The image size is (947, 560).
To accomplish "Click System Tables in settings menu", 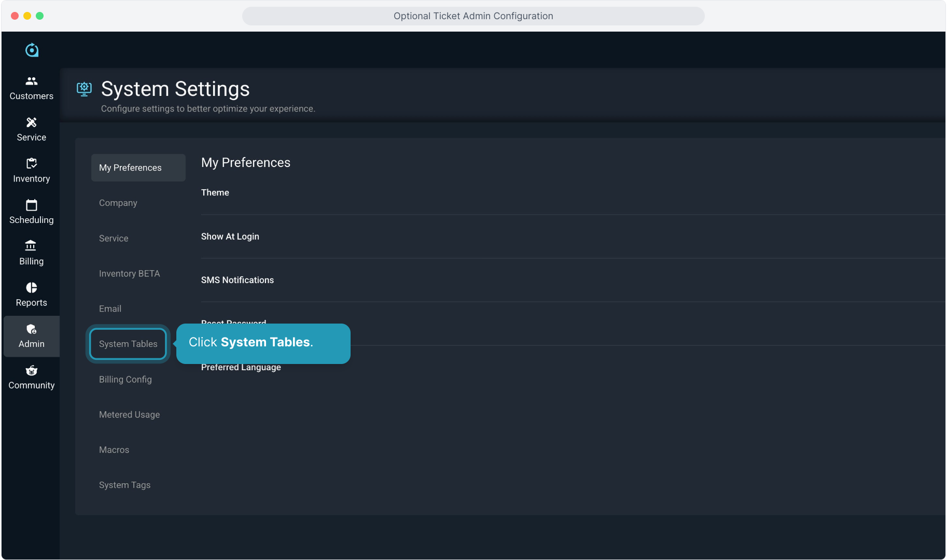I will click(128, 344).
